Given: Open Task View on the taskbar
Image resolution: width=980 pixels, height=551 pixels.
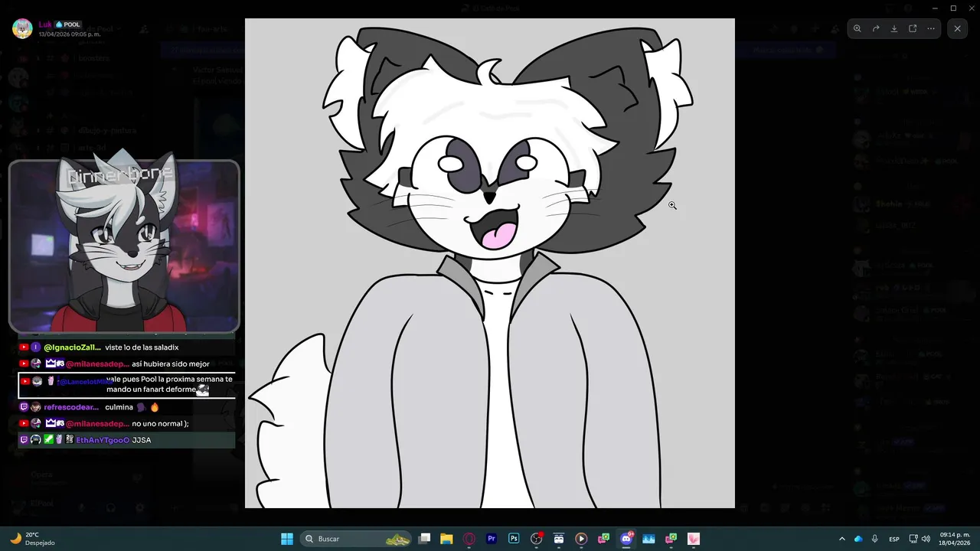Looking at the screenshot, I should 425,539.
